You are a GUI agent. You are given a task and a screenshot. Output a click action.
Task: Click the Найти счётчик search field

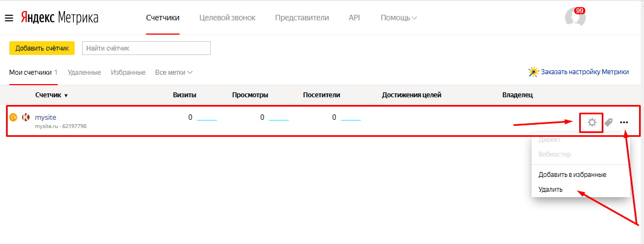pyautogui.click(x=146, y=48)
